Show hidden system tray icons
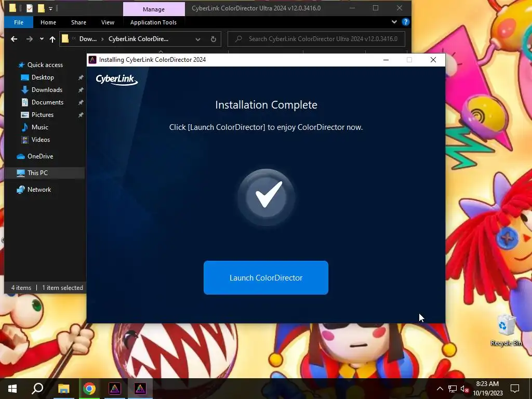This screenshot has width=532, height=399. point(440,389)
